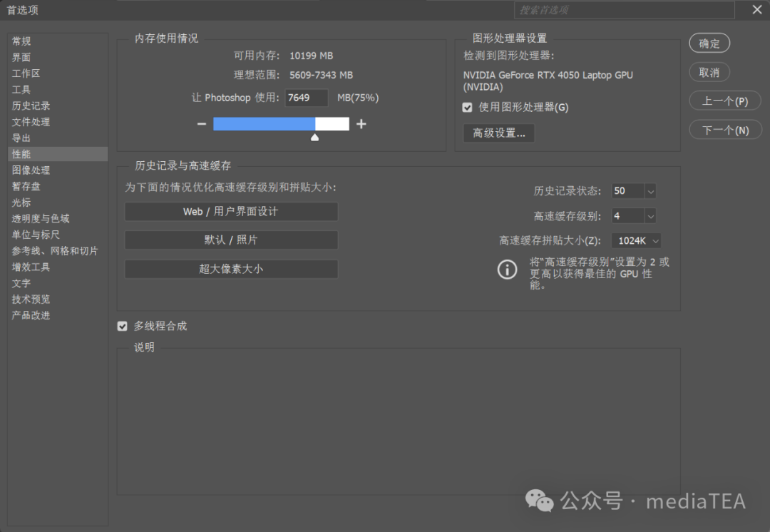Select 文件处理 category in sidebar
This screenshot has height=532, width=770.
point(58,122)
